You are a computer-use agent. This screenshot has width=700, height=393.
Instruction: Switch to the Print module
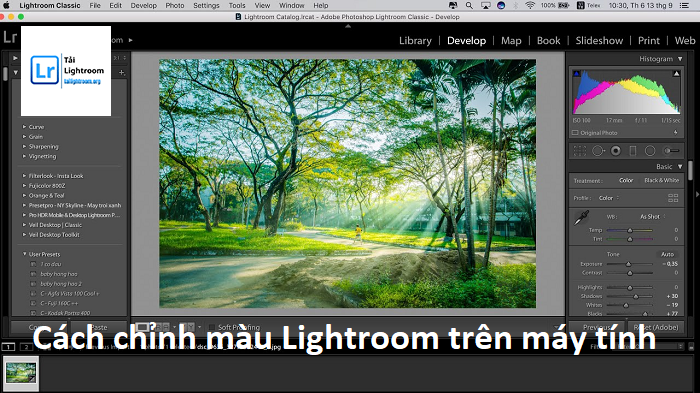(x=649, y=41)
